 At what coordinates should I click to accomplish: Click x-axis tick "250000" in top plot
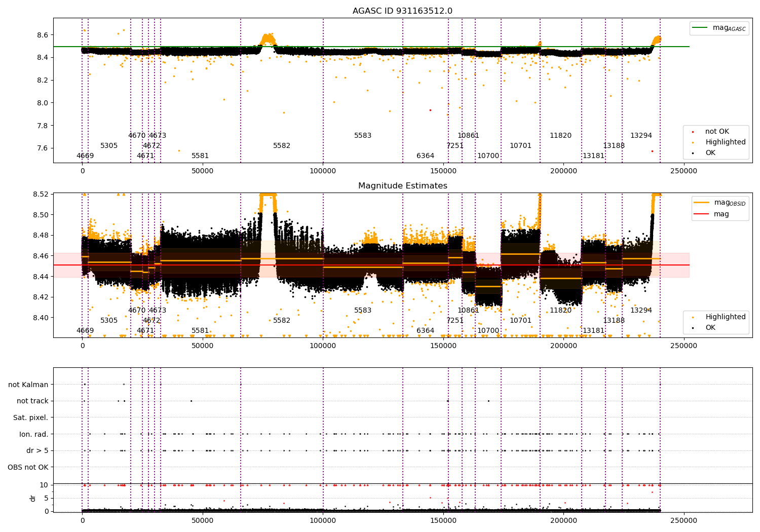pos(684,171)
